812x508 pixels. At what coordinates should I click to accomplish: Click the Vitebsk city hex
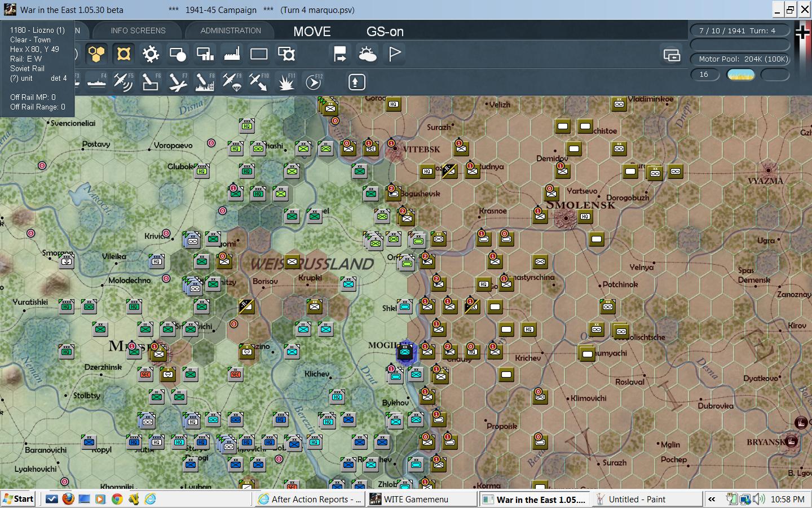pos(395,149)
